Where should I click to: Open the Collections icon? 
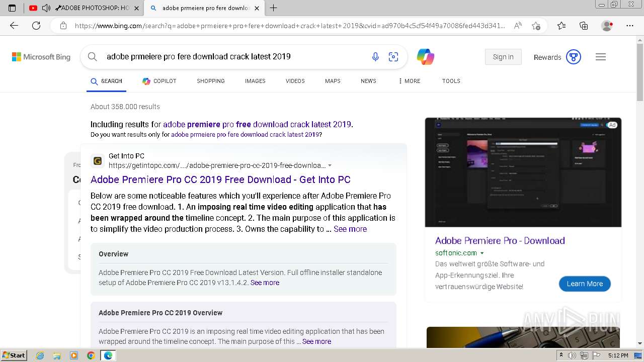pyautogui.click(x=584, y=26)
